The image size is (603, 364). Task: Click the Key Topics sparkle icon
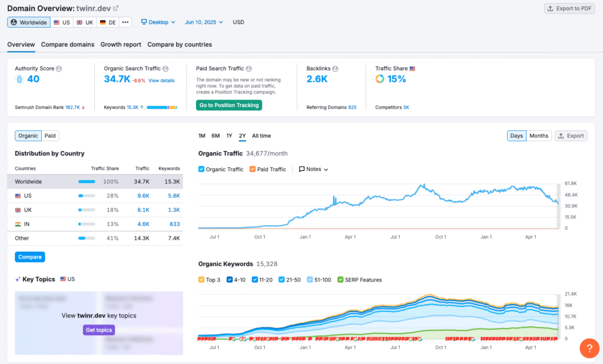18,279
